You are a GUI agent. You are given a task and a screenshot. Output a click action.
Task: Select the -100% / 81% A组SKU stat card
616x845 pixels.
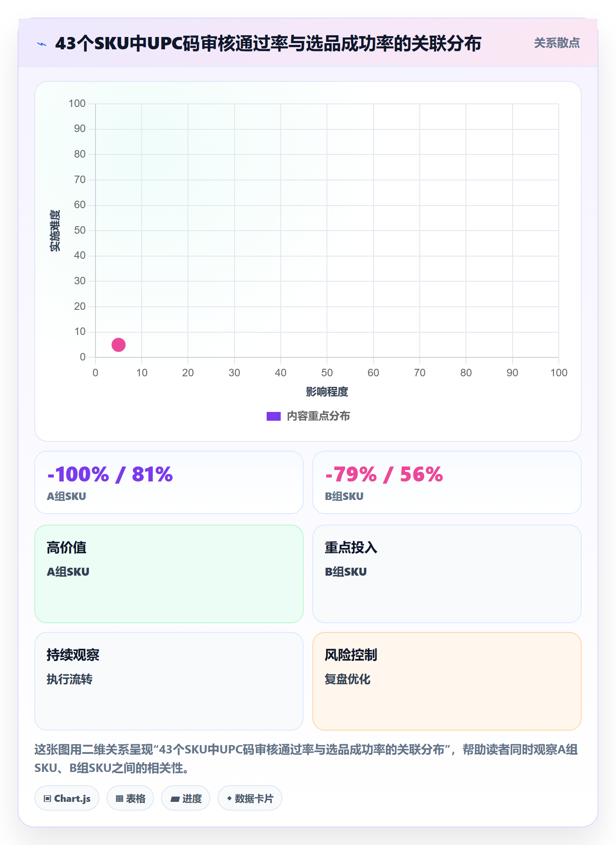pos(169,482)
